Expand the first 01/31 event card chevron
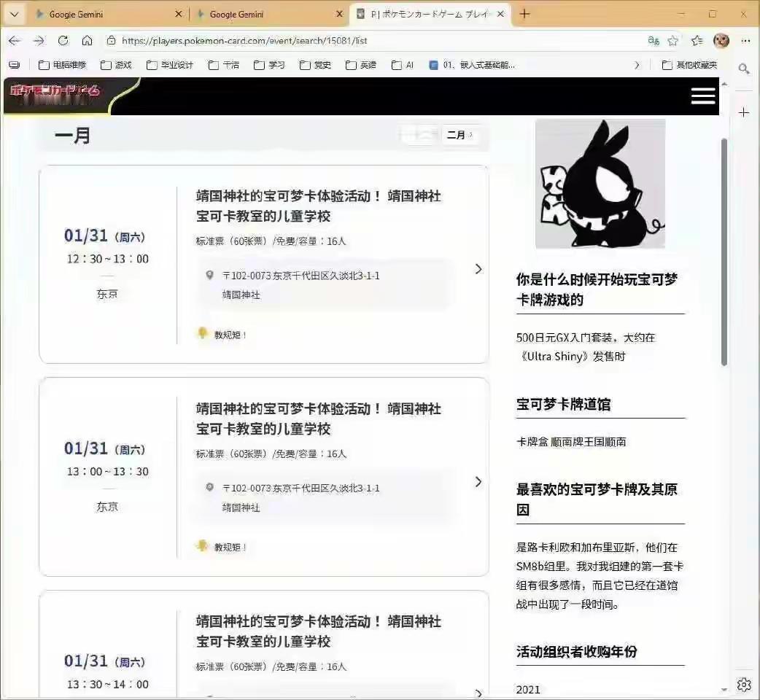 pos(478,269)
